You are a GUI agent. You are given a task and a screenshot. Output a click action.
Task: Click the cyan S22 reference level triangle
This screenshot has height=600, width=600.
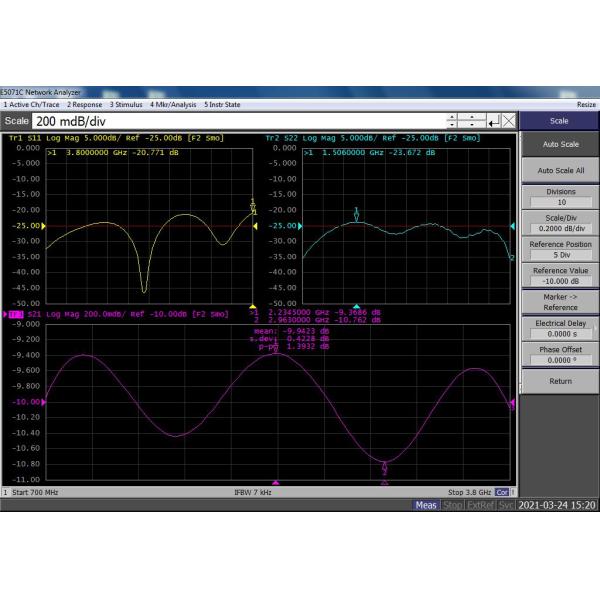coord(513,226)
